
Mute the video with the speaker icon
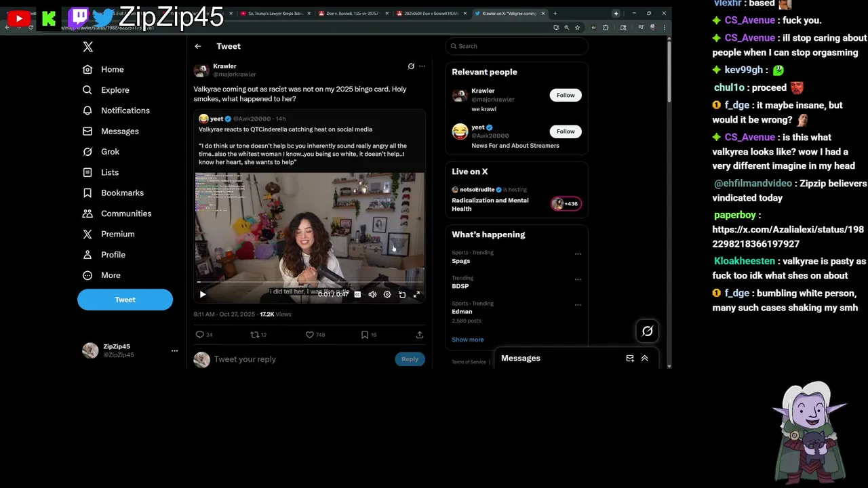coord(372,294)
